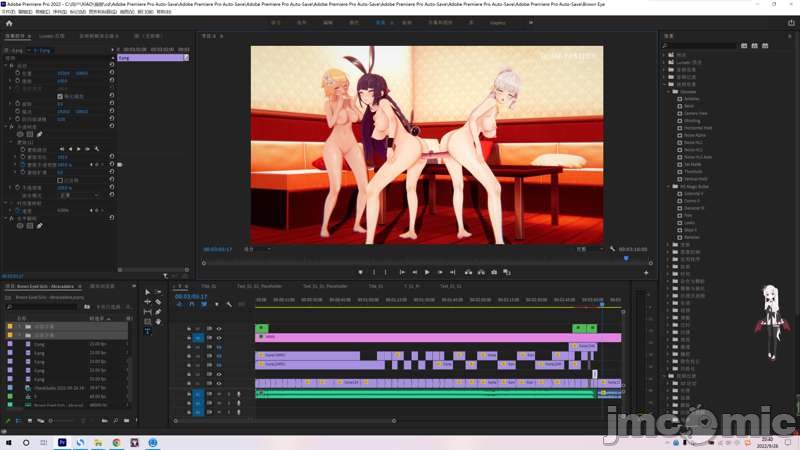The width and height of the screenshot is (800, 450).
Task: Toggle the eye visibility of the top video track
Action: [x=219, y=328]
